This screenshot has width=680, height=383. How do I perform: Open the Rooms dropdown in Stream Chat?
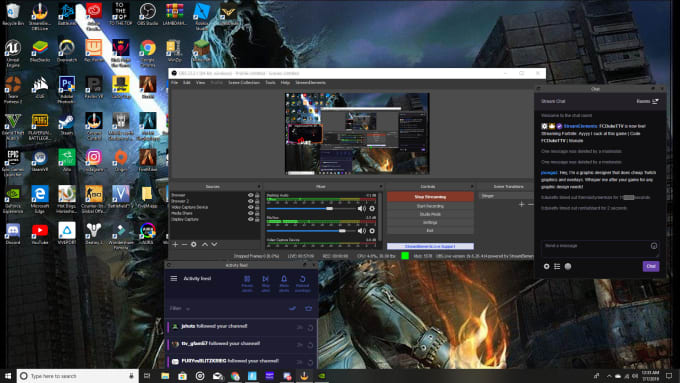(647, 101)
